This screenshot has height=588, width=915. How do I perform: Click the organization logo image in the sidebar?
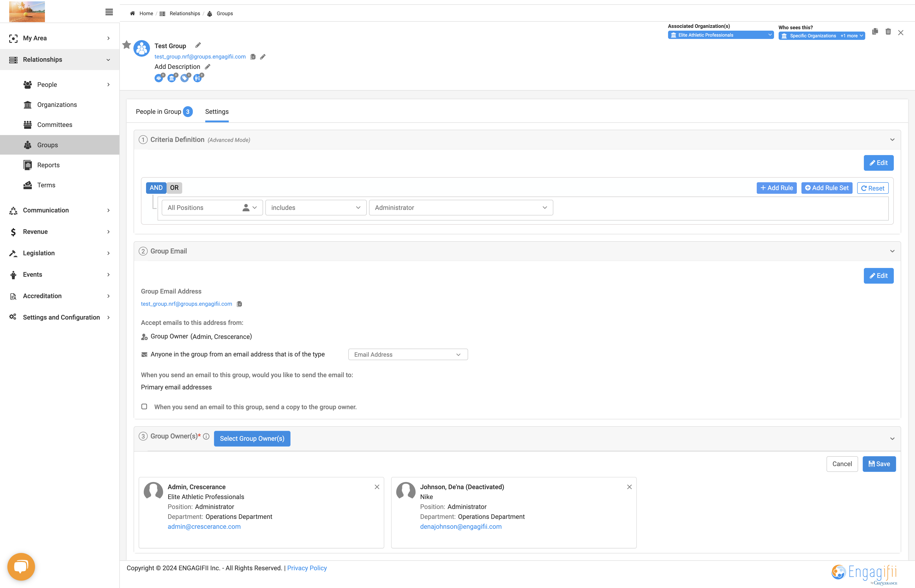pyautogui.click(x=27, y=12)
